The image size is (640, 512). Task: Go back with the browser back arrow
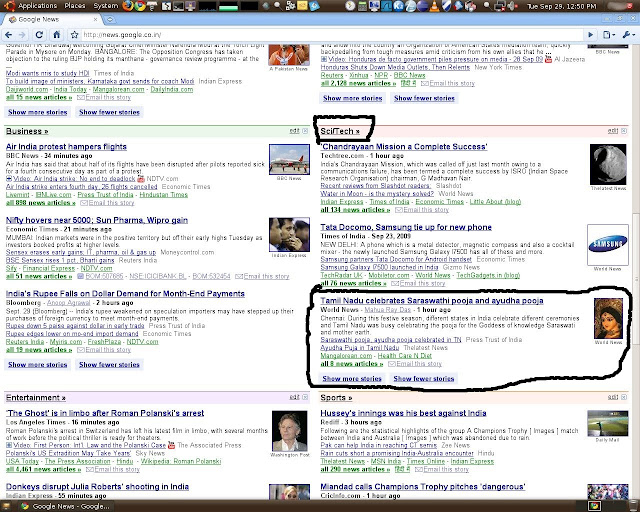click(x=9, y=35)
